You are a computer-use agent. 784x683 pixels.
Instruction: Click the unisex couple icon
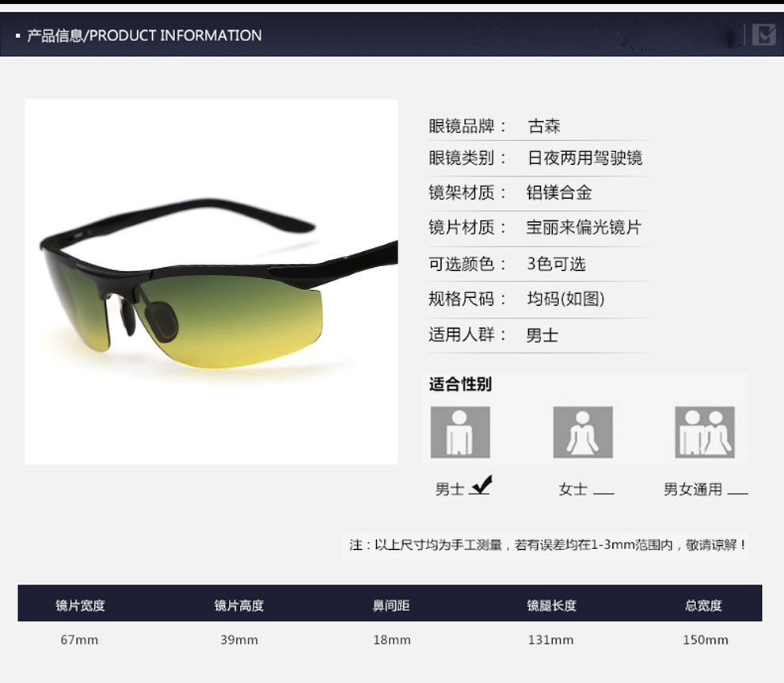[705, 432]
